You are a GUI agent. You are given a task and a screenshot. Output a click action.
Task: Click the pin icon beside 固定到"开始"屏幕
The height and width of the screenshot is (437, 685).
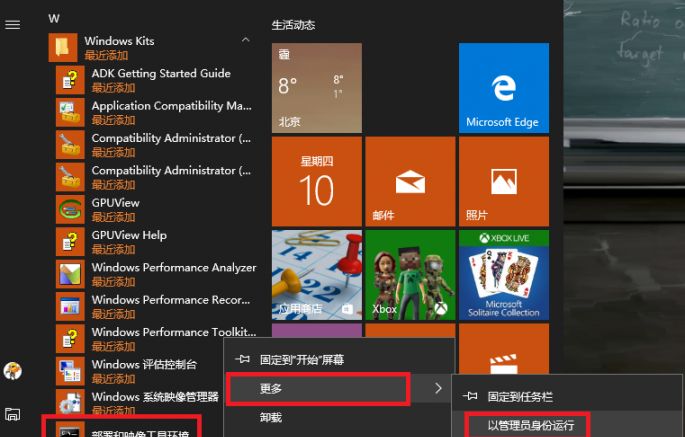(x=242, y=359)
